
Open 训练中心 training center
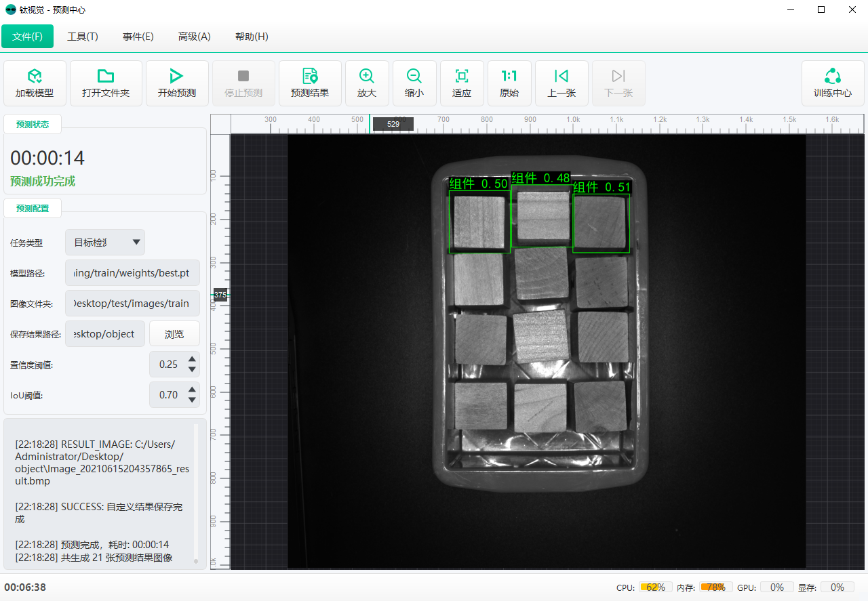[833, 83]
